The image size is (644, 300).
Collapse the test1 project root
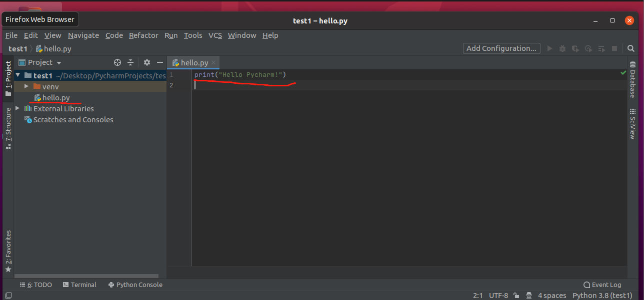coord(18,75)
